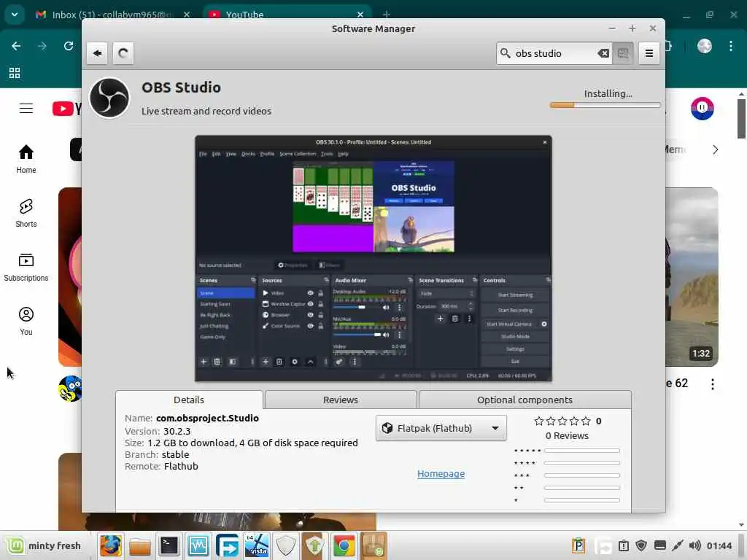Image resolution: width=747 pixels, height=560 pixels.
Task: Switch to the Gmail Inbox tab in Chrome
Action: pos(112,15)
